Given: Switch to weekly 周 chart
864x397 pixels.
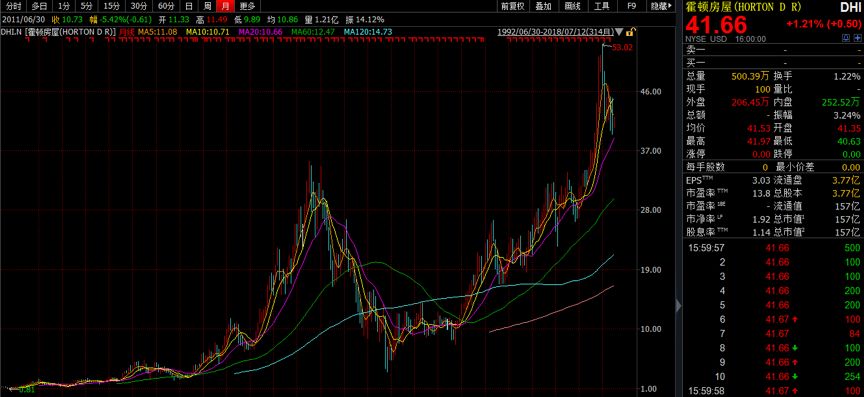Looking at the screenshot, I should 207,7.
